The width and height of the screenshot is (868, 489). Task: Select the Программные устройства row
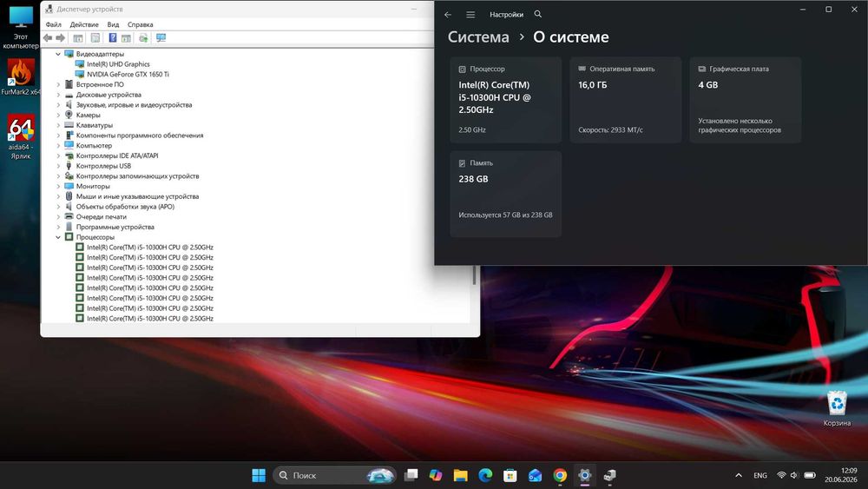[x=115, y=227]
